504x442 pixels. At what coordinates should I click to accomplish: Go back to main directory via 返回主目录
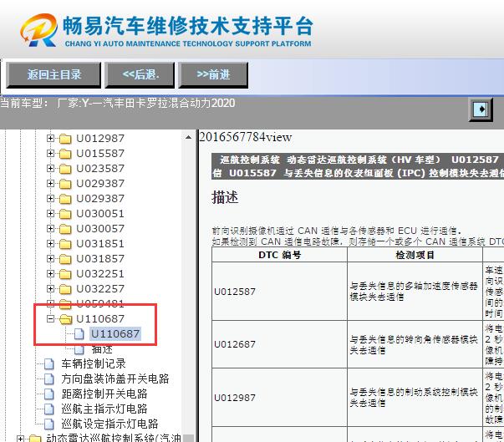pyautogui.click(x=53, y=75)
